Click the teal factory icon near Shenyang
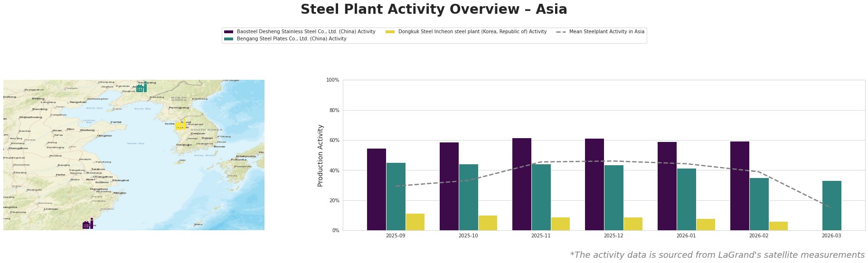Image resolution: width=868 pixels, height=263 pixels. (x=141, y=88)
